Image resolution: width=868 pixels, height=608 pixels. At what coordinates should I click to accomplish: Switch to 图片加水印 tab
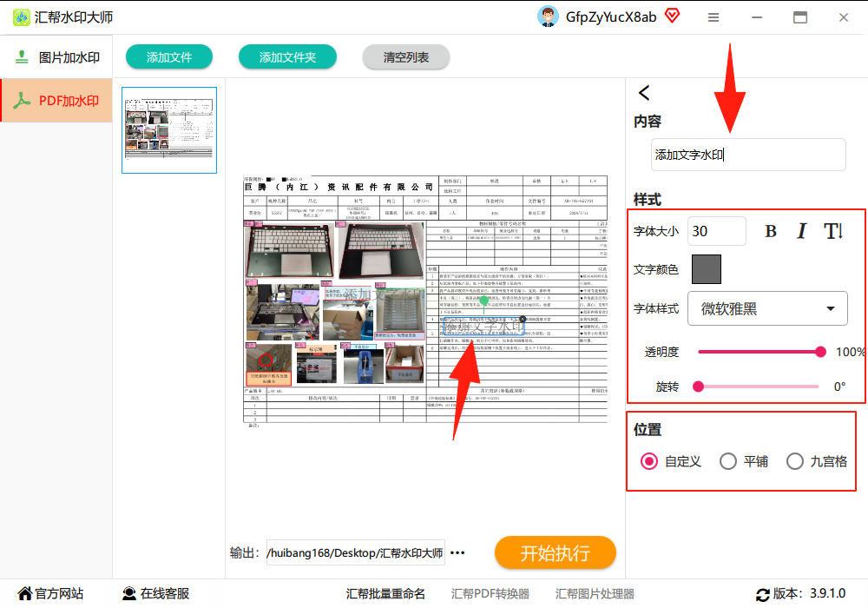pyautogui.click(x=57, y=57)
